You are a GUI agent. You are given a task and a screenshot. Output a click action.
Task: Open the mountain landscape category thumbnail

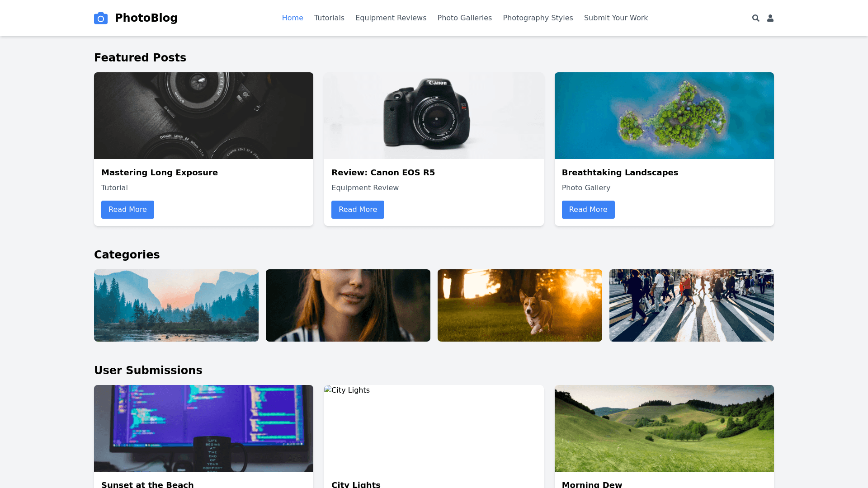click(176, 305)
